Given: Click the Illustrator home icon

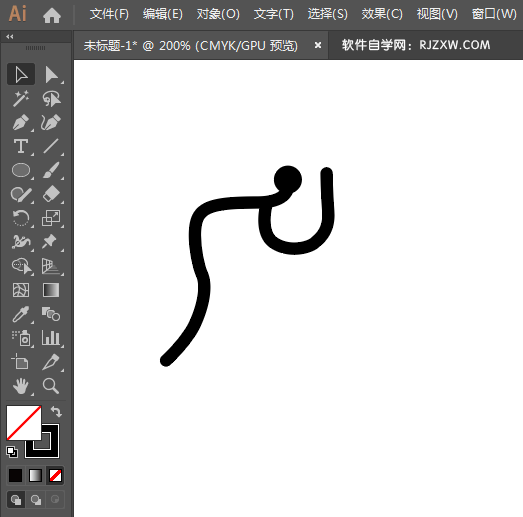Looking at the screenshot, I should tap(52, 15).
